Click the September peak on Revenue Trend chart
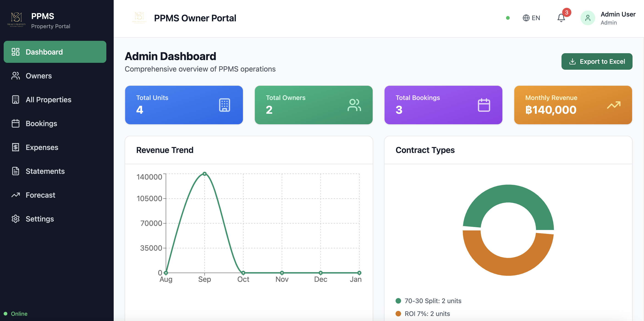 [204, 173]
